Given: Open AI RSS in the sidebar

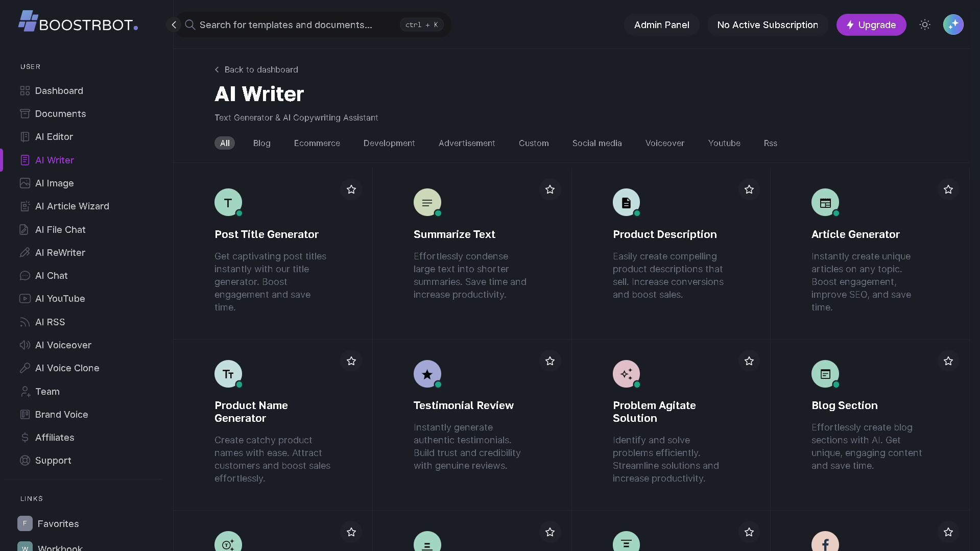Looking at the screenshot, I should pos(42,322).
